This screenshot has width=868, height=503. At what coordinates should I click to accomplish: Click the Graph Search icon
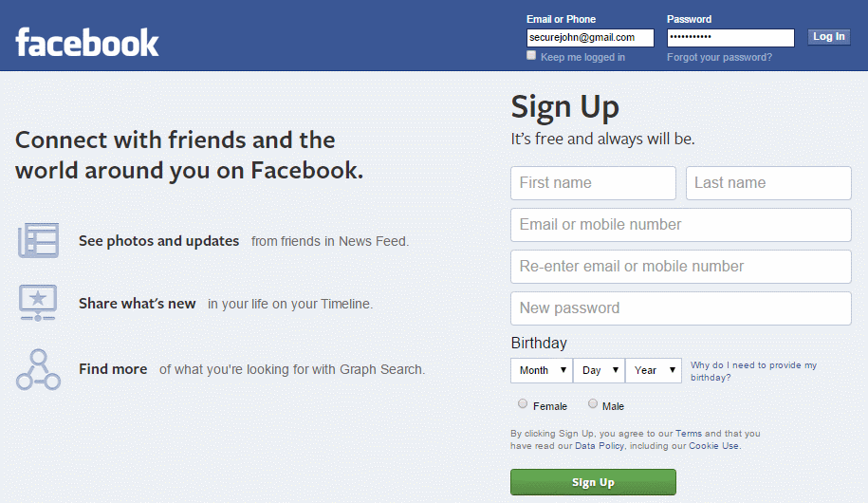coord(38,369)
